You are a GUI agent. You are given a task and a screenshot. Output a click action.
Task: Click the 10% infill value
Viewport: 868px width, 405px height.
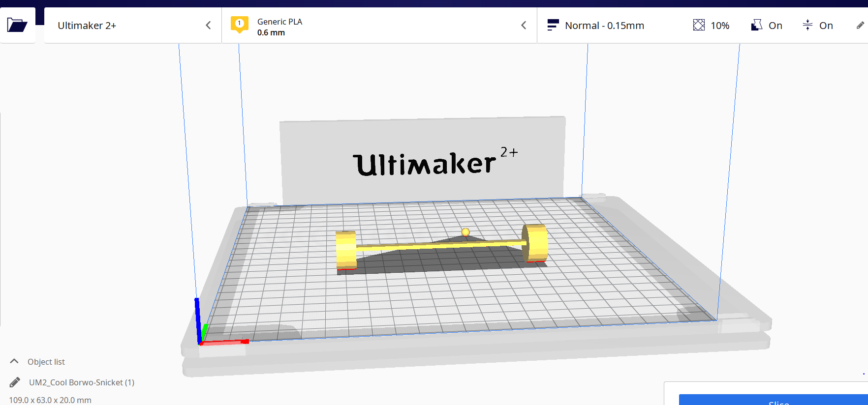(719, 26)
